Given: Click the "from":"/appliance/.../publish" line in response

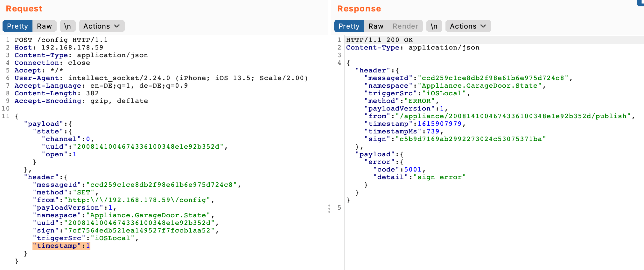Looking at the screenshot, I should click(x=500, y=116).
